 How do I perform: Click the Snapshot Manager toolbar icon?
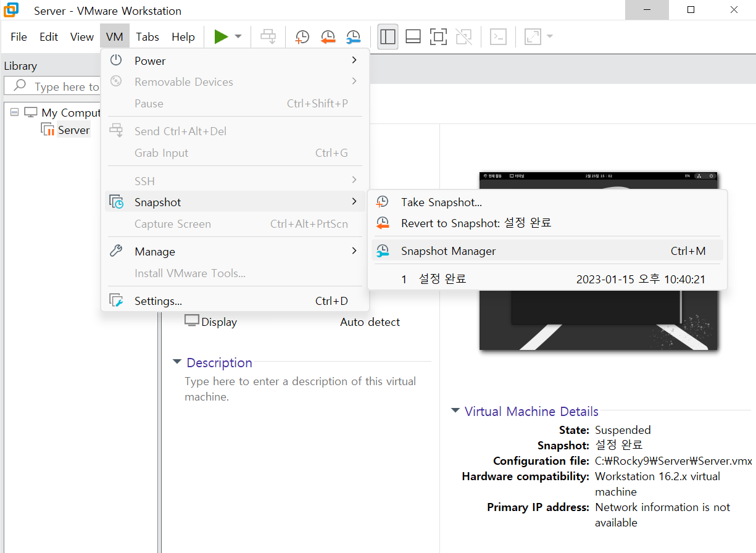353,37
